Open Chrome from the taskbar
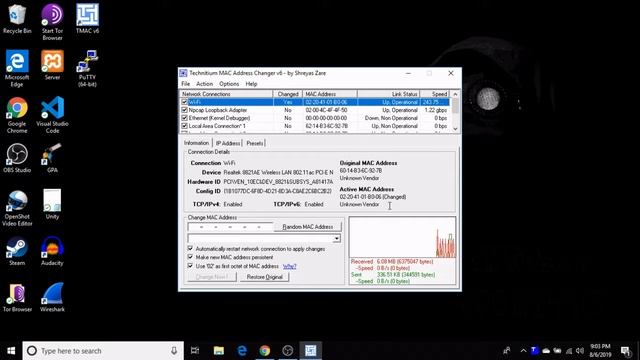 pyautogui.click(x=264, y=351)
